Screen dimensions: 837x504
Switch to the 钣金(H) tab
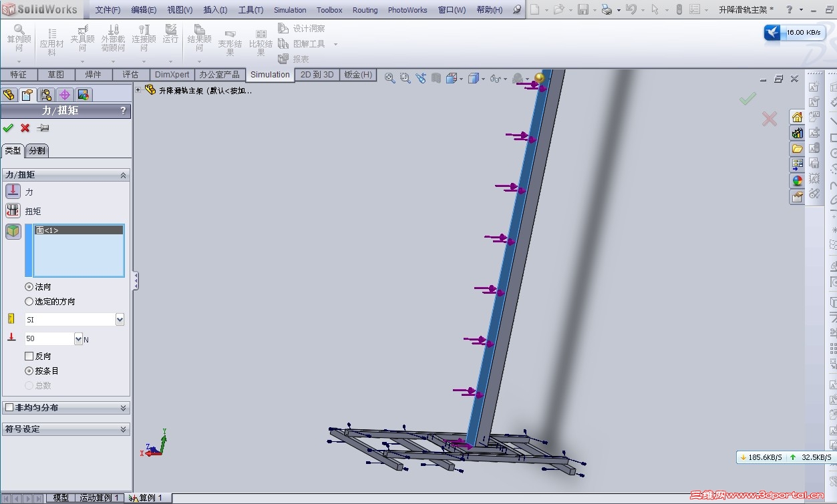tap(358, 75)
